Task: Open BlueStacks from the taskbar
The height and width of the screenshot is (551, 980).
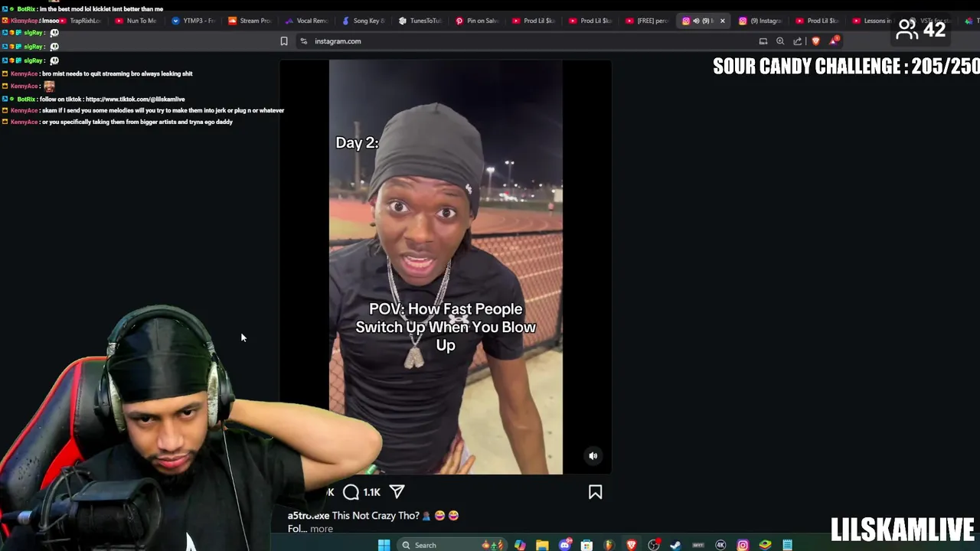Action: (x=765, y=545)
